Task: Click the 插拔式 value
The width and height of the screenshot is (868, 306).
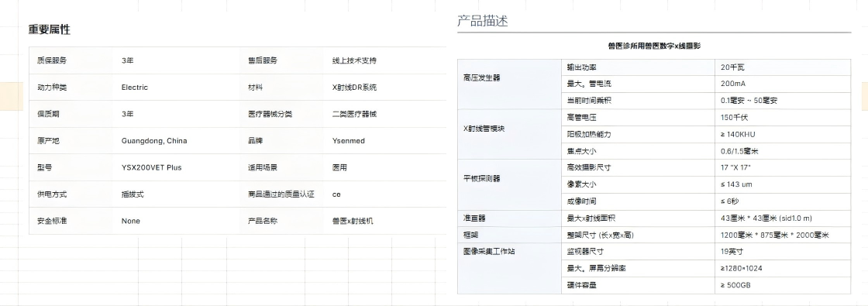Action: click(x=133, y=194)
